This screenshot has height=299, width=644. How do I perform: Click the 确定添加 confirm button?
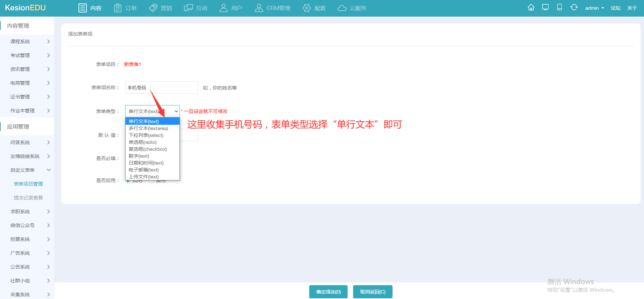pos(328,292)
